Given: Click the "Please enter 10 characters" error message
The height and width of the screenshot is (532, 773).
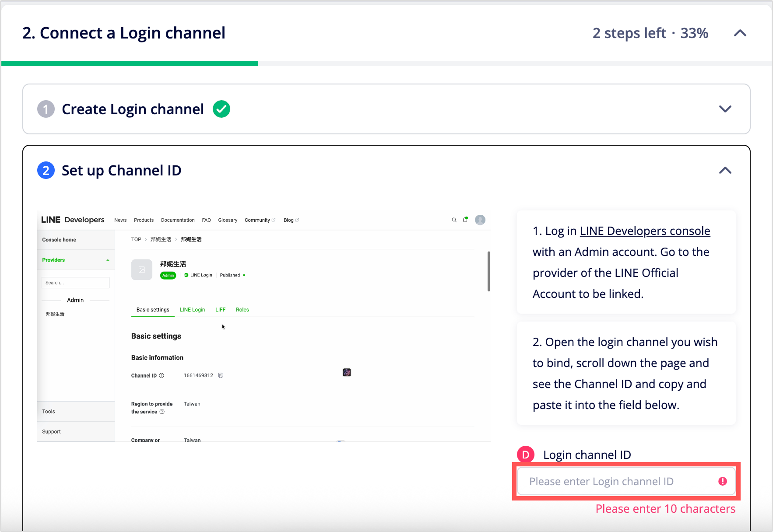Looking at the screenshot, I should [665, 509].
